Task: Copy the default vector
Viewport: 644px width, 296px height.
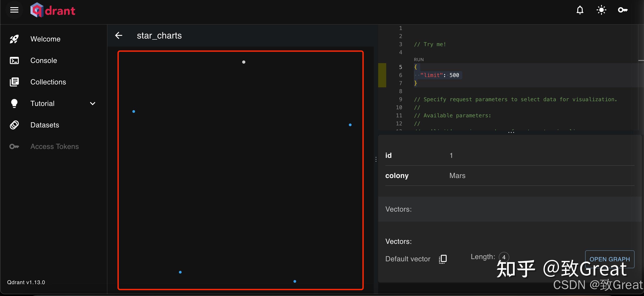Action: point(443,259)
